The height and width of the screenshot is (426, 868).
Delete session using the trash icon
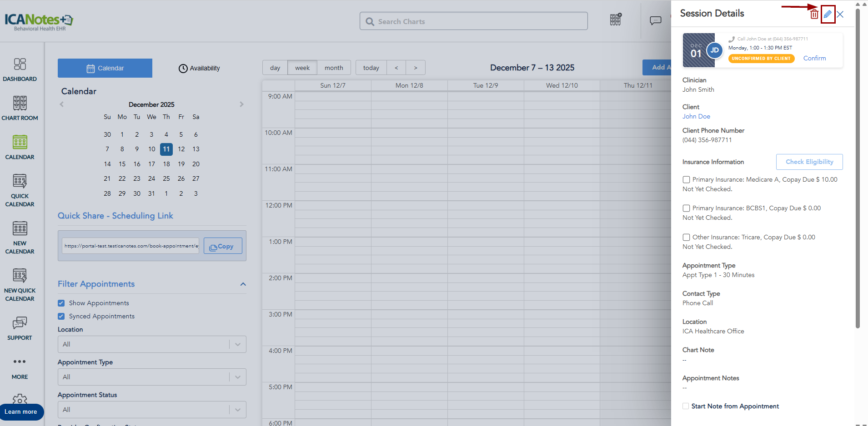pos(814,15)
